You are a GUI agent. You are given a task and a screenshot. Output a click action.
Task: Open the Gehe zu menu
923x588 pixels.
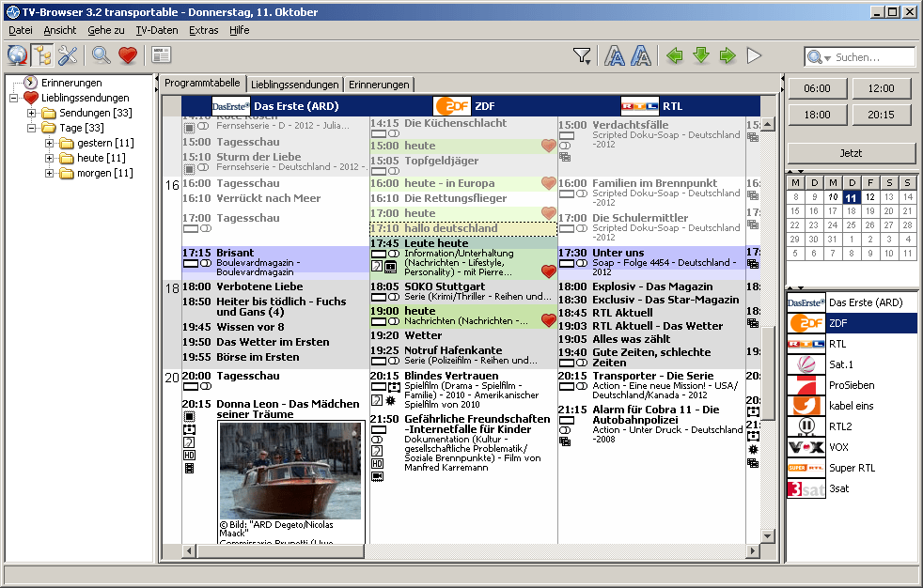point(106,30)
